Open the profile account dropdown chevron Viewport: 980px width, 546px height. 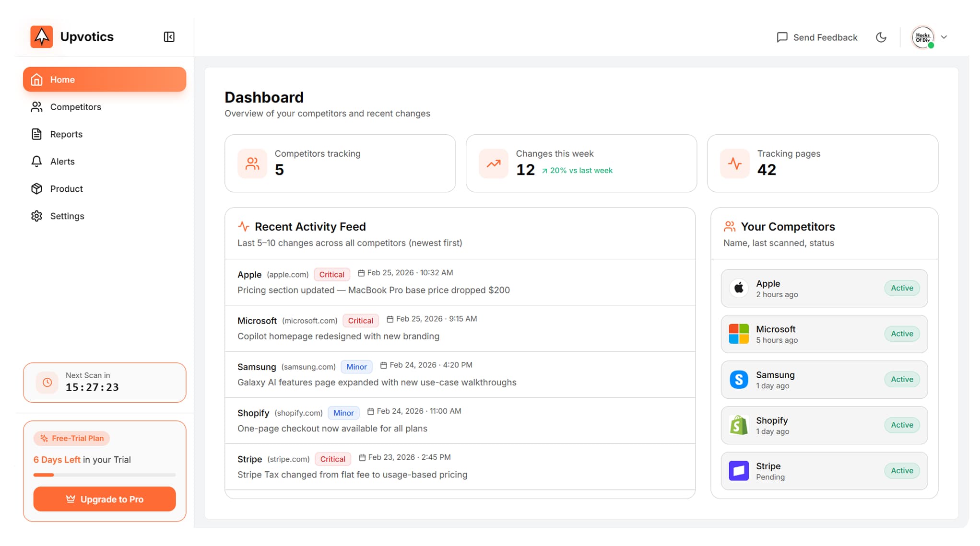tap(944, 37)
